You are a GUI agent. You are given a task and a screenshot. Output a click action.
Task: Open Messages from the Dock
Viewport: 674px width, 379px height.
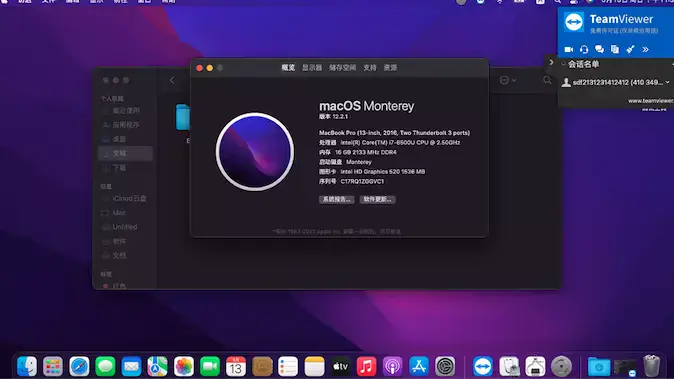click(x=105, y=367)
